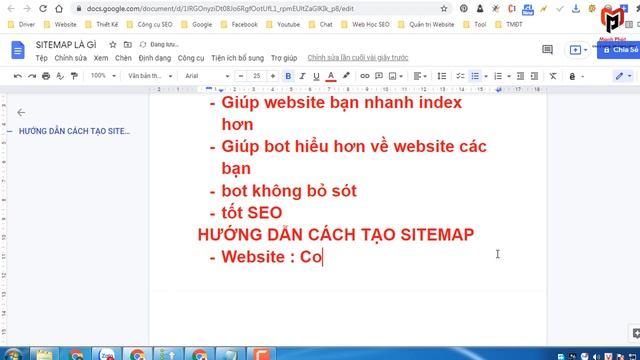
Task: Open the comment history icon
Action: pos(547,50)
